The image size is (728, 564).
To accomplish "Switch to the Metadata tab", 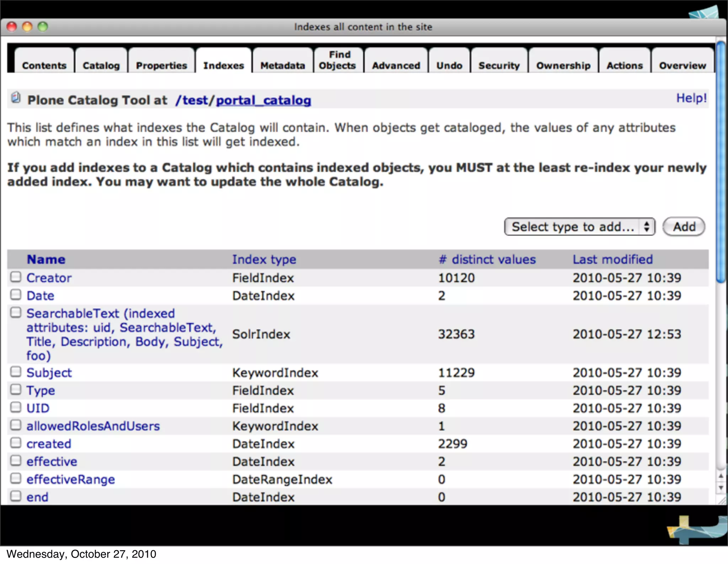I will [x=283, y=65].
